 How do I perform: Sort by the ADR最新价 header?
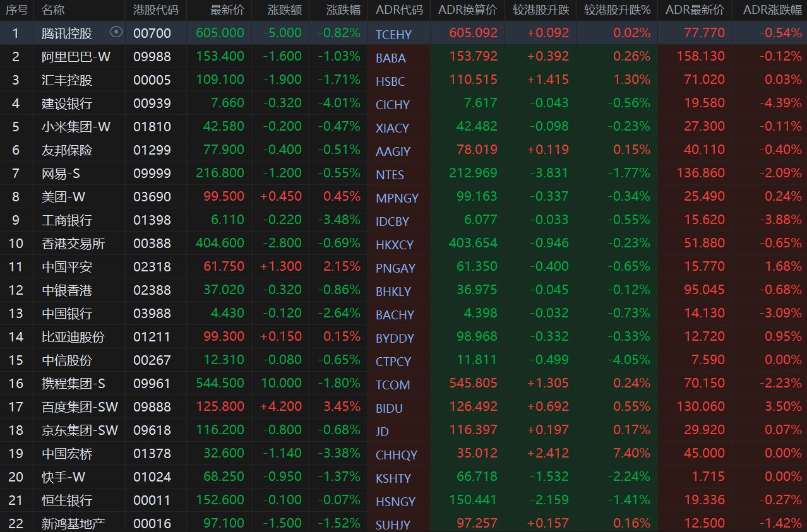pos(695,10)
